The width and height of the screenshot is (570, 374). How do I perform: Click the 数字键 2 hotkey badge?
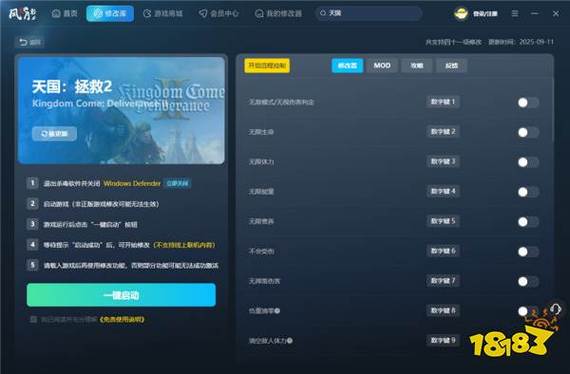pos(443,132)
